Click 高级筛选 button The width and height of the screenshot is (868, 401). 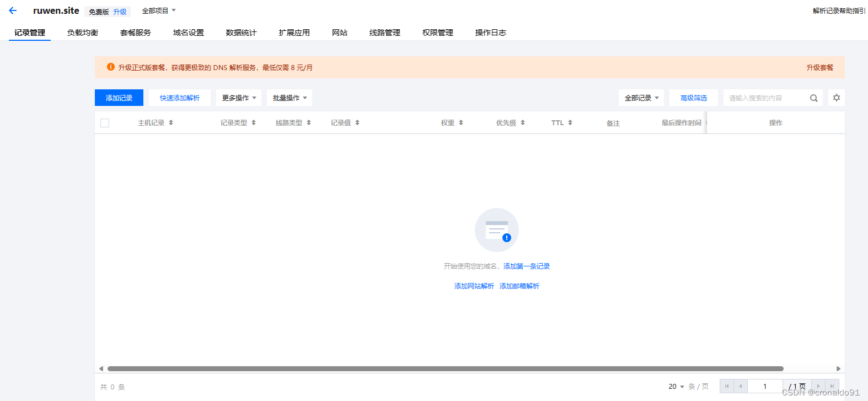tap(694, 98)
